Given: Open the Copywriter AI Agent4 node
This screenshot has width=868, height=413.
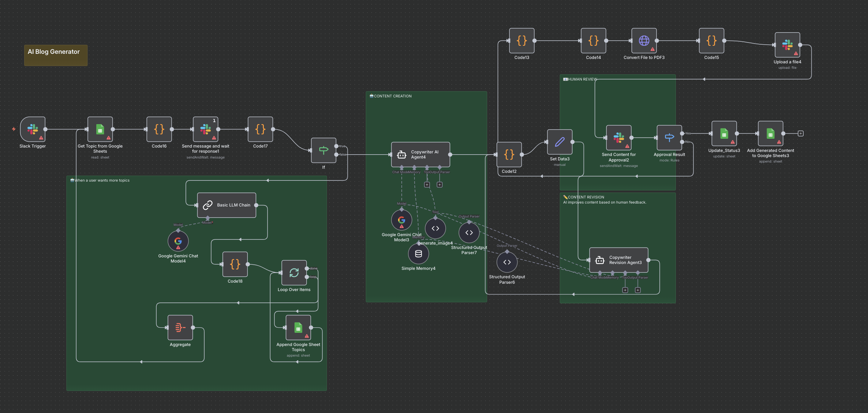Looking at the screenshot, I should (x=420, y=155).
